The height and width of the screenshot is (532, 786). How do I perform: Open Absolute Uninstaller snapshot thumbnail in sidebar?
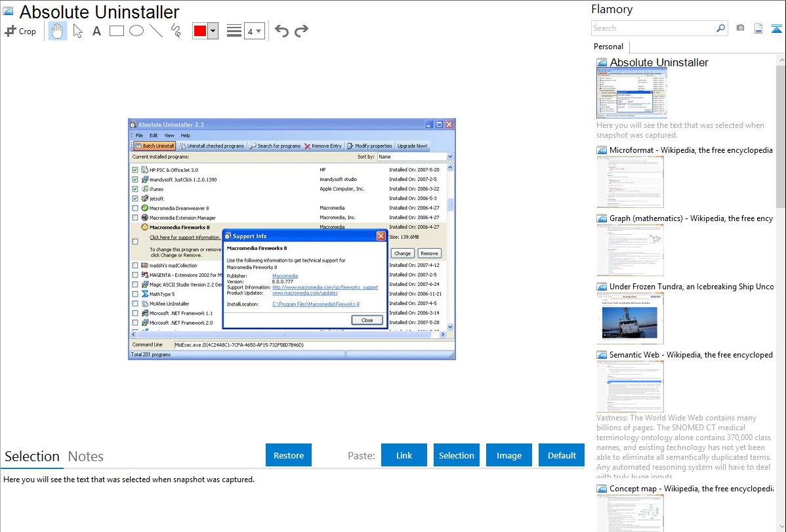632,93
